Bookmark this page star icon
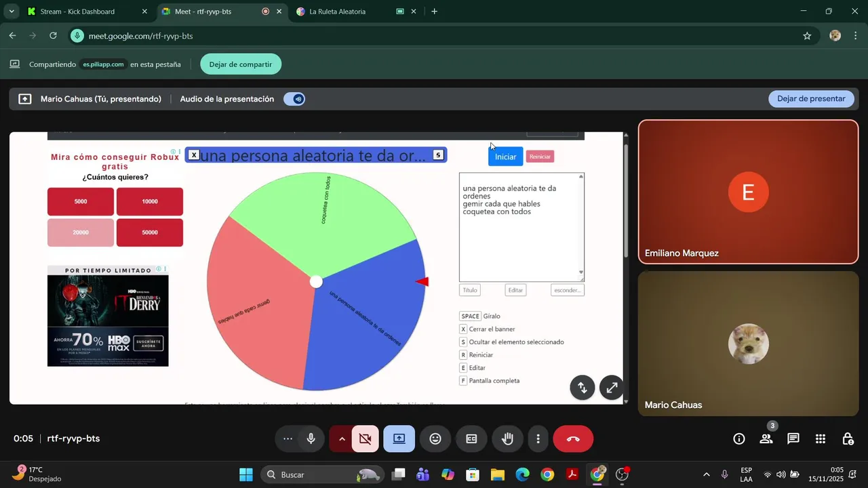This screenshot has width=868, height=488. click(807, 36)
